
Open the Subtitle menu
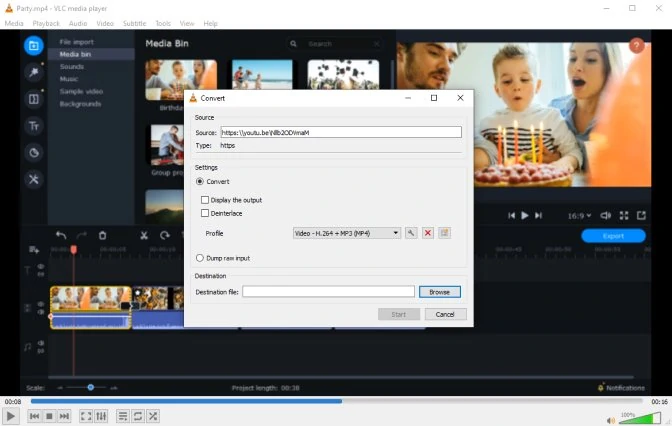[x=135, y=24]
